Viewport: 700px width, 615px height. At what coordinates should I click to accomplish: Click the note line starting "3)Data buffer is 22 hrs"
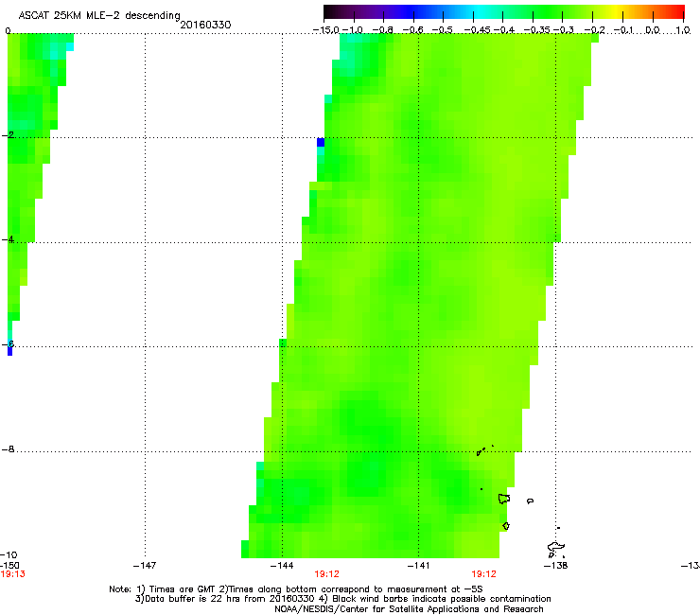(342, 599)
